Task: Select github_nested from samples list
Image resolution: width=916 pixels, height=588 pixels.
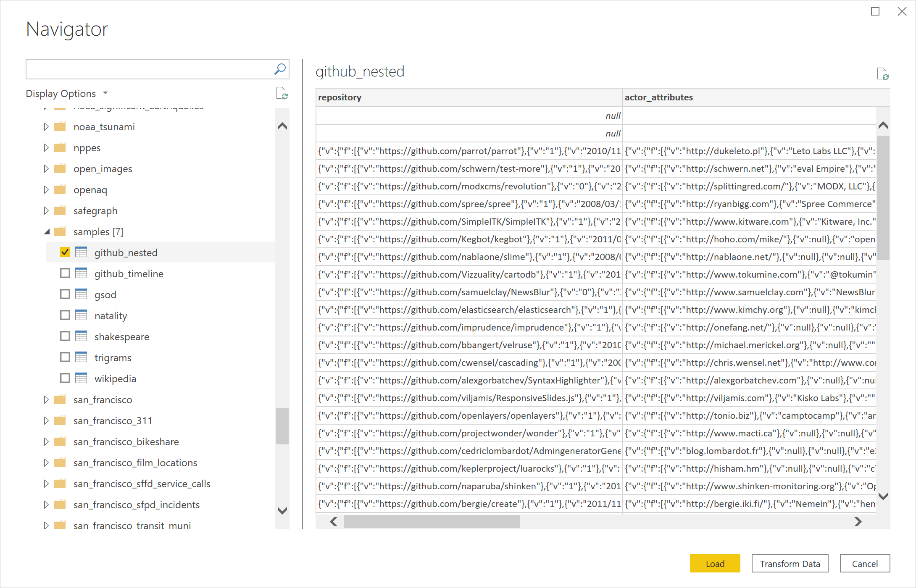Action: 126,253
